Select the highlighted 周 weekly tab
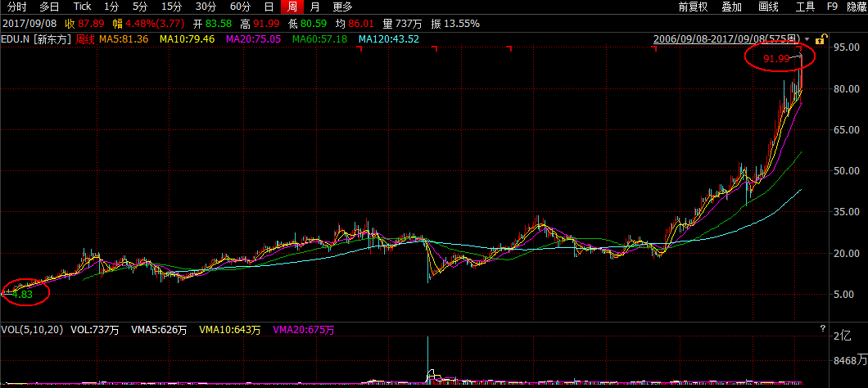Viewport: 868px width, 388px height. point(292,7)
